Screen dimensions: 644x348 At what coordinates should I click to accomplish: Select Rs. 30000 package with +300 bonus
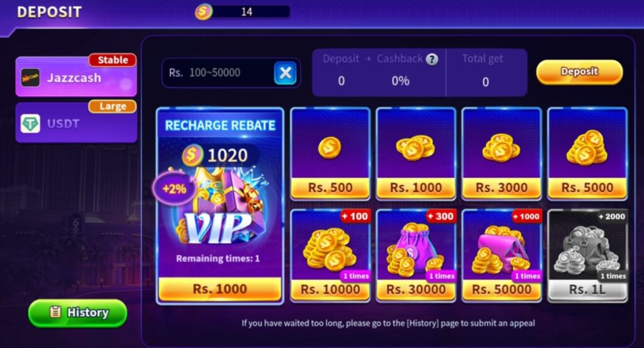click(x=416, y=256)
